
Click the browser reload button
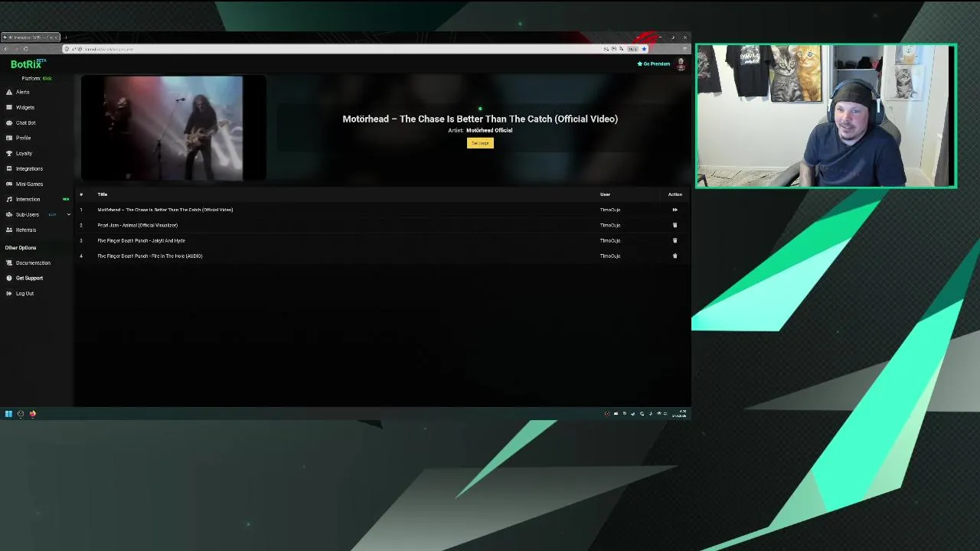pos(25,49)
